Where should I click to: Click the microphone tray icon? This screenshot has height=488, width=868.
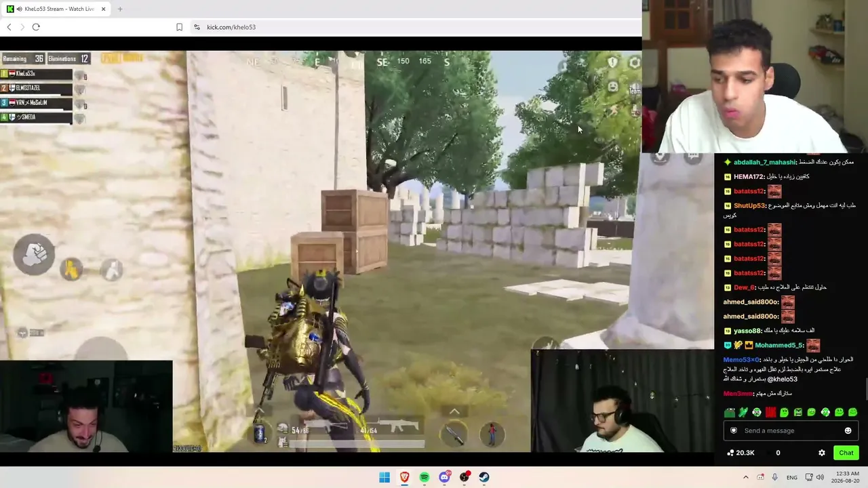775,477
